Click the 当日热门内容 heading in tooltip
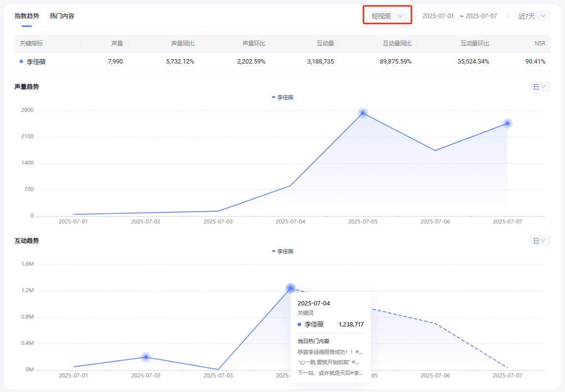This screenshot has width=565, height=392. pyautogui.click(x=313, y=341)
